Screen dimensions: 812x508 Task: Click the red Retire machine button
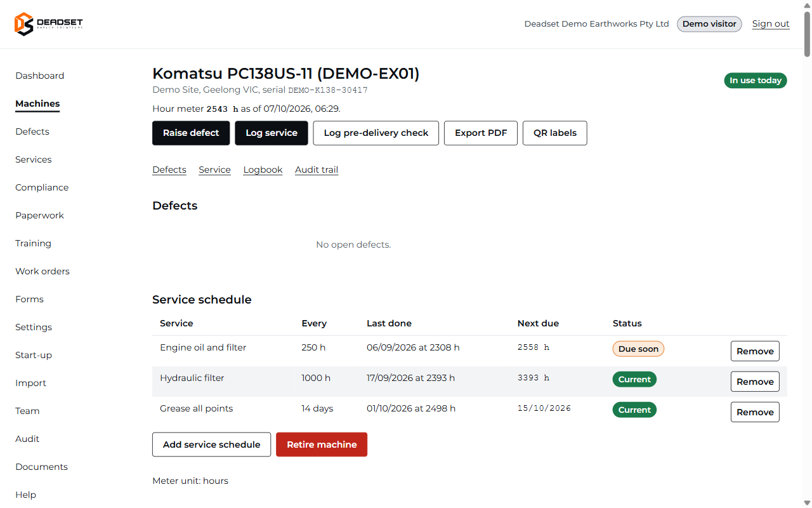(322, 444)
